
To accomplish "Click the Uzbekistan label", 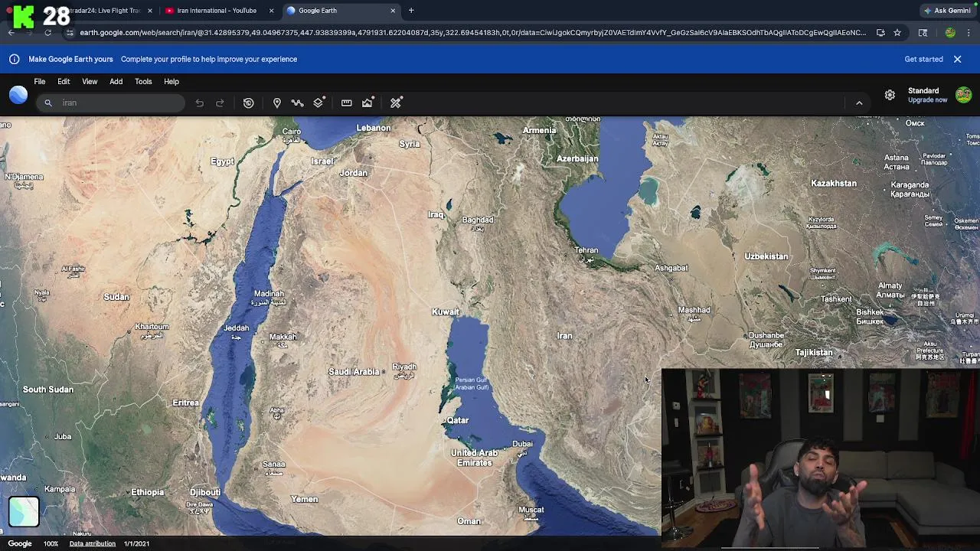I will [766, 256].
